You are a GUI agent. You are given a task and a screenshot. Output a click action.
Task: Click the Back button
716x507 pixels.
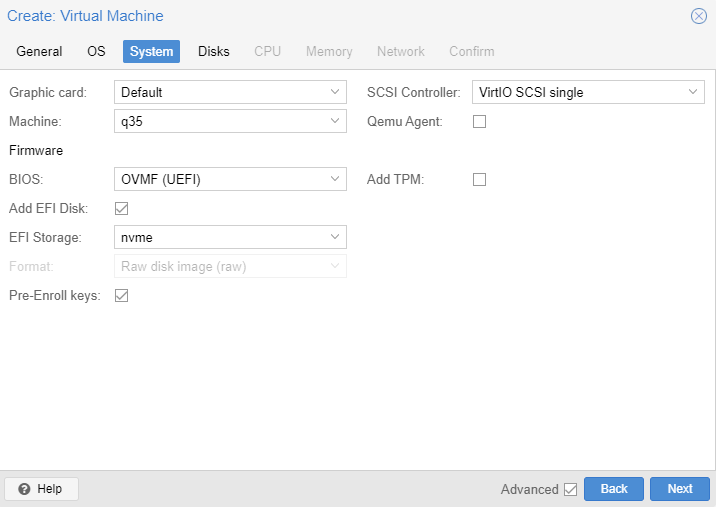[614, 489]
